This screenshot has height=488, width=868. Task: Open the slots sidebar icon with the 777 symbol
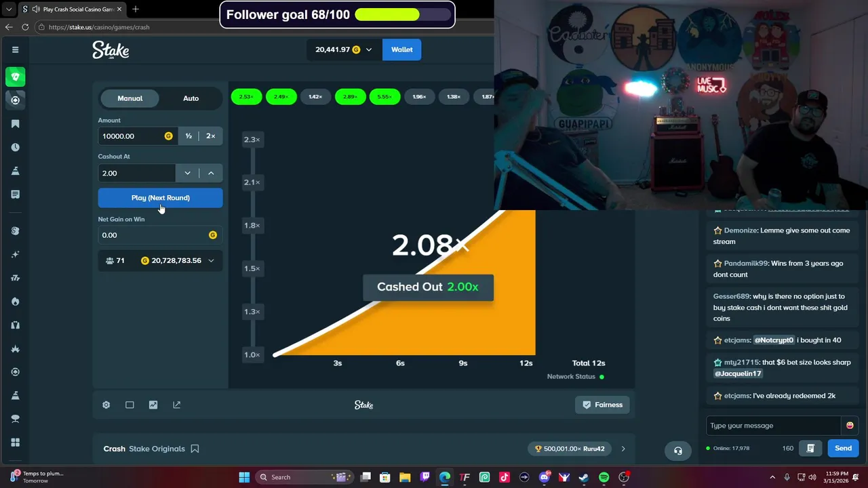(15, 278)
